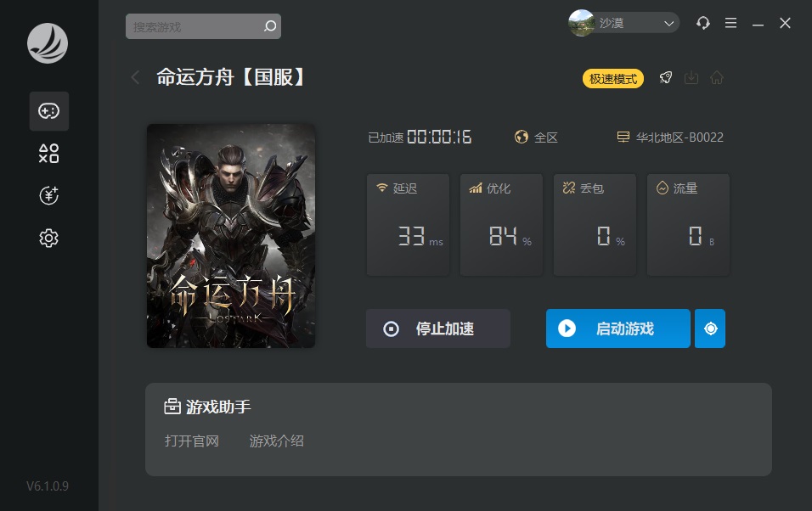Image resolution: width=812 pixels, height=511 pixels.
Task: Click 停止加速 to stop acceleration
Action: click(x=438, y=328)
